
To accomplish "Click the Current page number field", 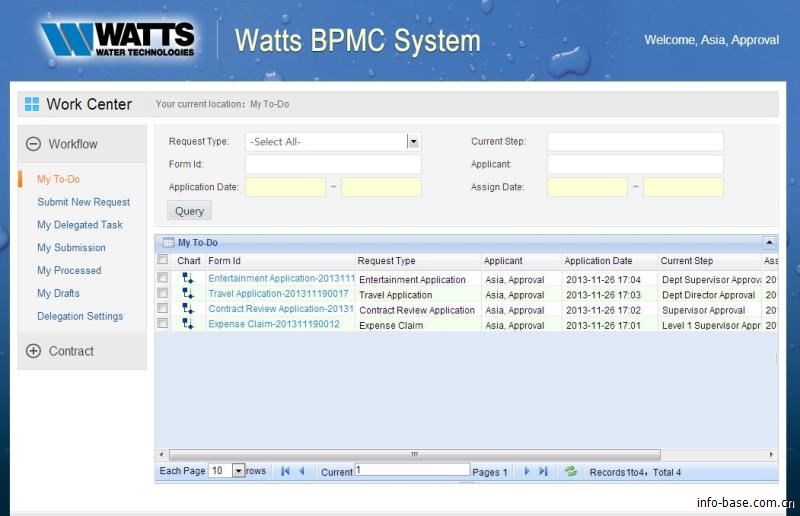I will click(412, 470).
